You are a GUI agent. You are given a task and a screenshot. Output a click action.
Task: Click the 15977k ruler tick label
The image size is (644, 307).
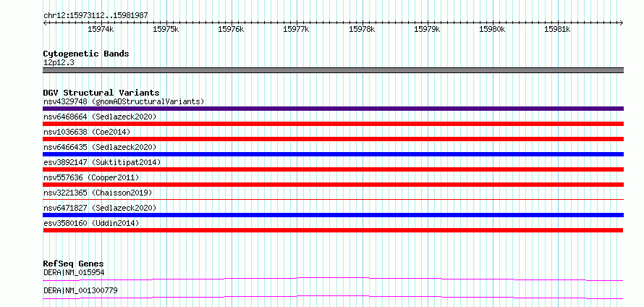pyautogui.click(x=297, y=30)
